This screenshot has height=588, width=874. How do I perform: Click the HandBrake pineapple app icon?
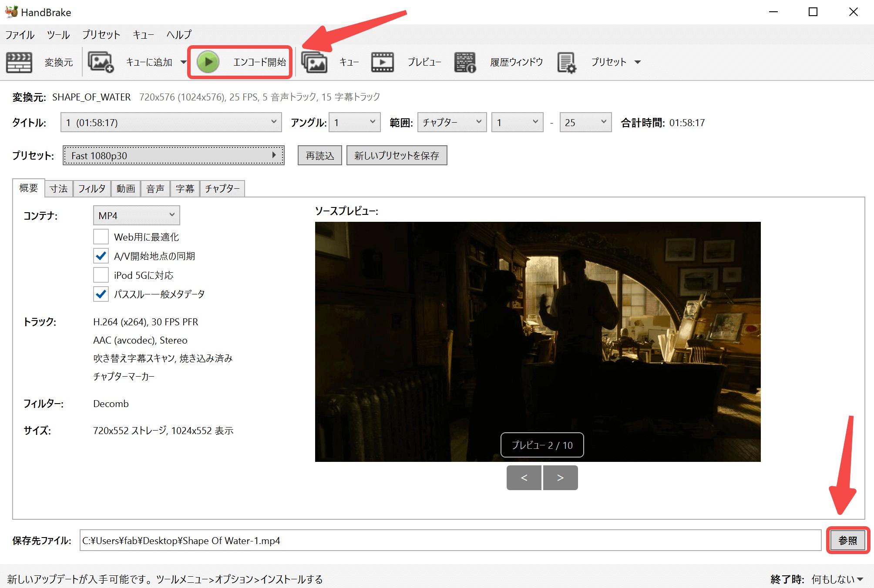pyautogui.click(x=12, y=12)
